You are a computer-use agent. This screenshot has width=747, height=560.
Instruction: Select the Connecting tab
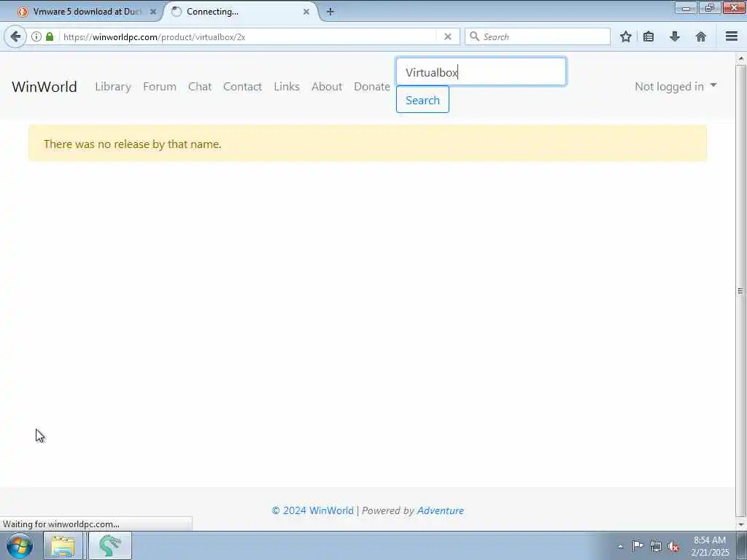pyautogui.click(x=241, y=12)
